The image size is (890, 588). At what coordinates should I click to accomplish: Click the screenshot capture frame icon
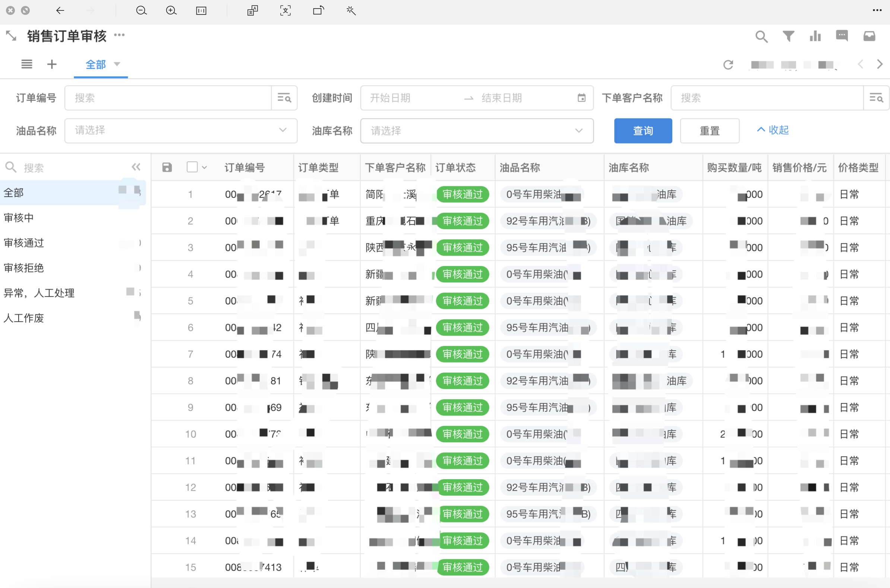pyautogui.click(x=285, y=10)
